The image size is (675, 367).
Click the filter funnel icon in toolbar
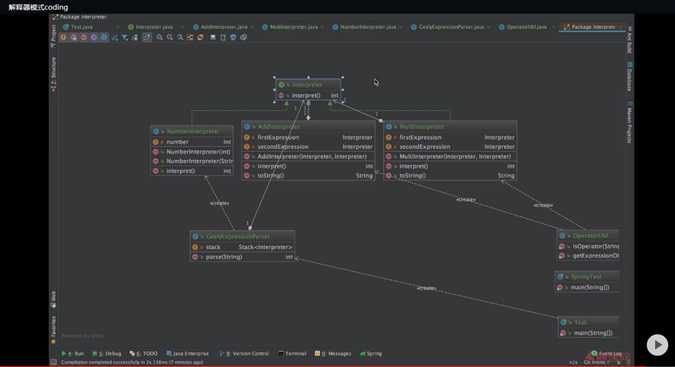[x=125, y=37]
